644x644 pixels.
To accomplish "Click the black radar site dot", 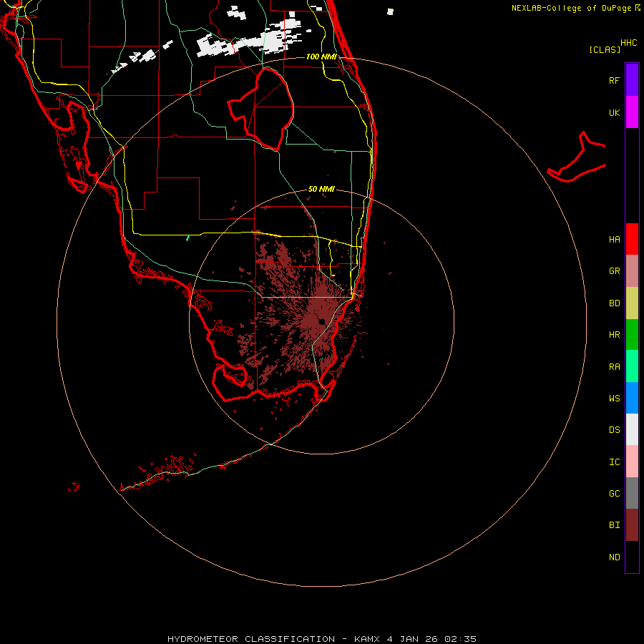I will (x=321, y=321).
